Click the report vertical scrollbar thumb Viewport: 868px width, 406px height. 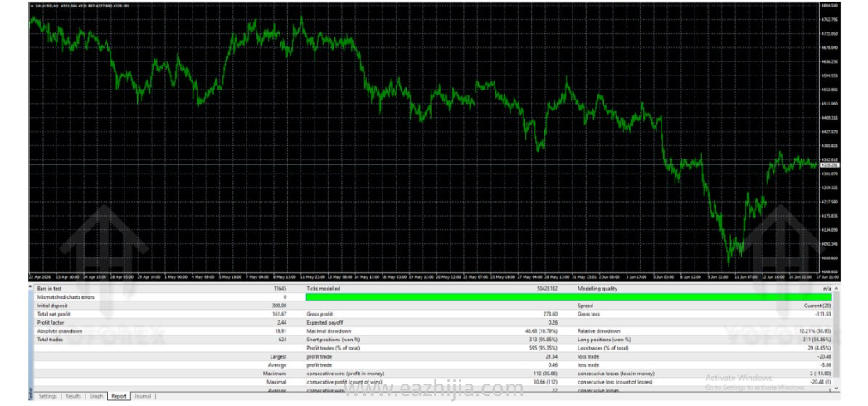point(836,334)
